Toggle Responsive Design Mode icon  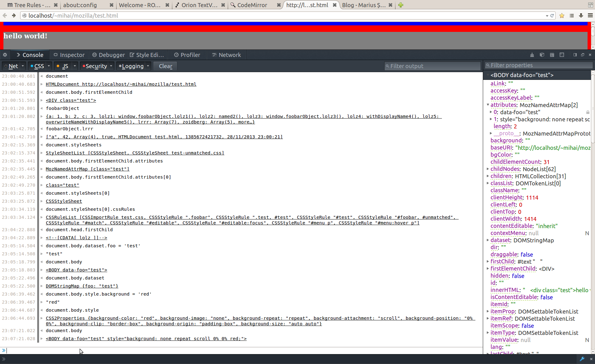(562, 55)
